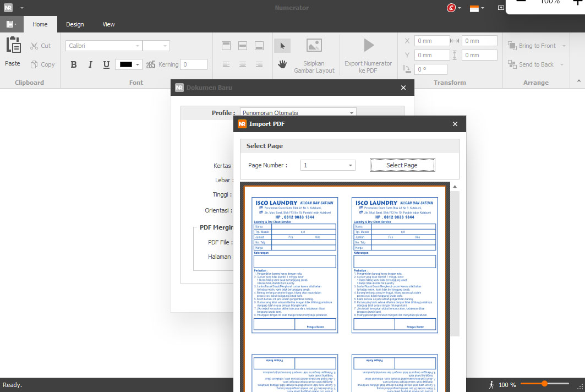Switch to the Design ribbon tab
This screenshot has width=585, height=392.
(x=75, y=24)
